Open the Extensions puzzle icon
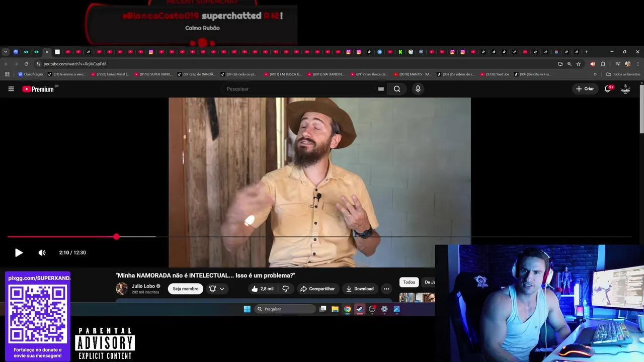644x362 pixels. (603, 64)
